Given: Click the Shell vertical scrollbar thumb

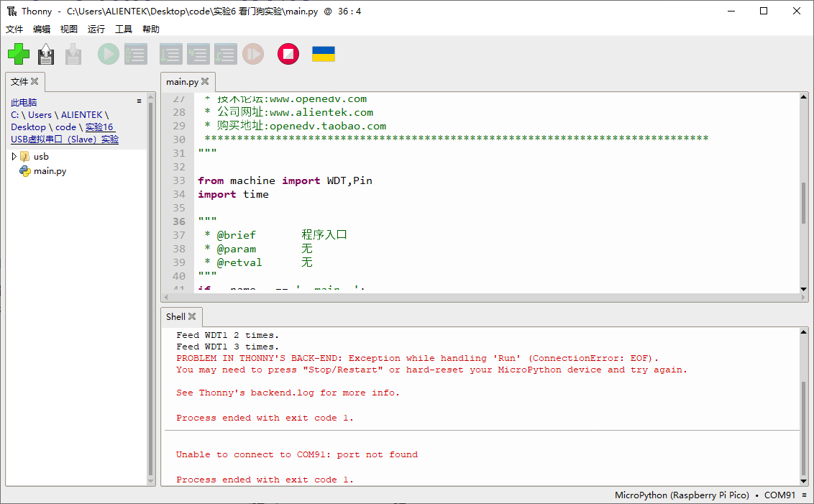Looking at the screenshot, I should [804, 429].
